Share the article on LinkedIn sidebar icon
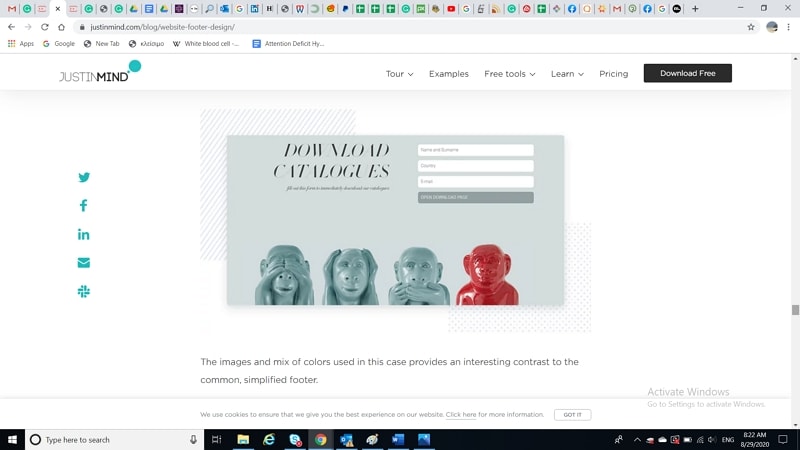The image size is (800, 450). coord(83,234)
